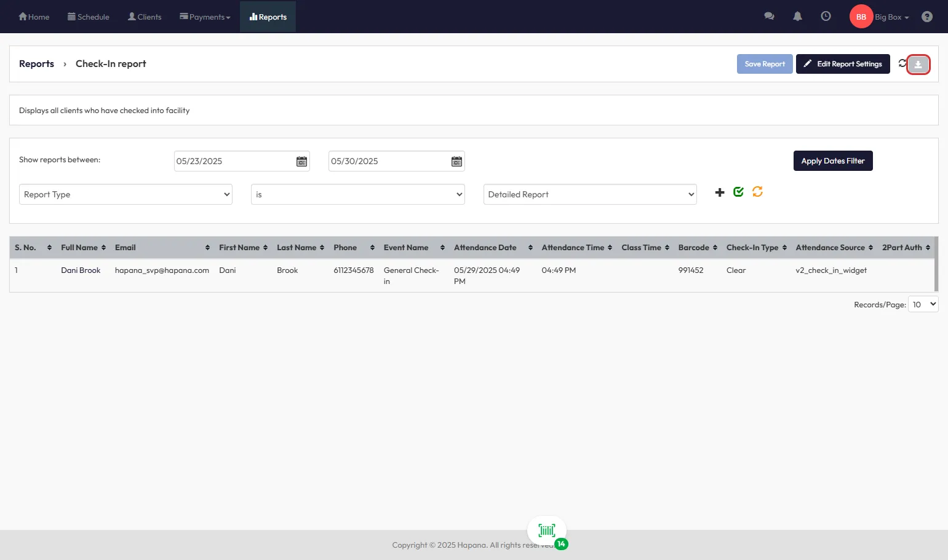Go to the Schedule tab

point(89,17)
